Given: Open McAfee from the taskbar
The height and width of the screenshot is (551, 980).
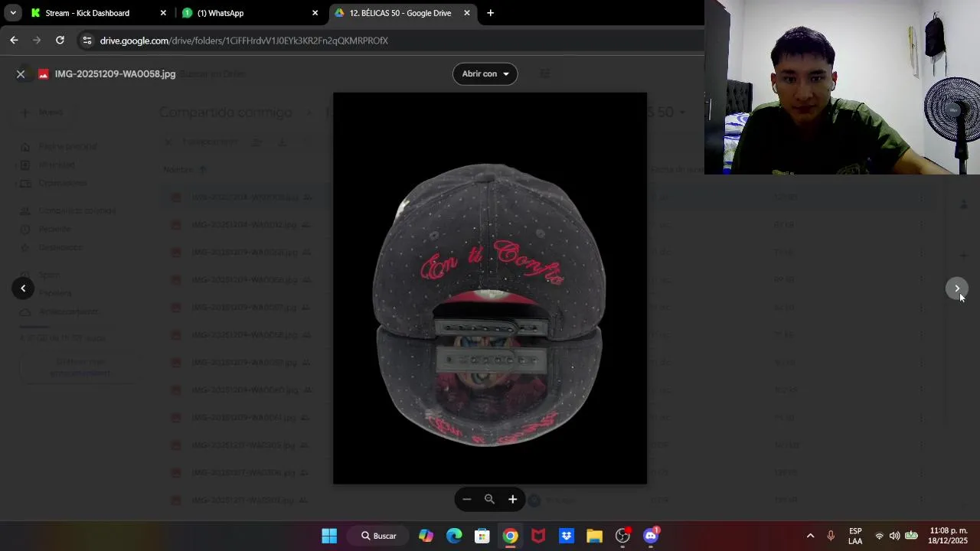Looking at the screenshot, I should pyautogui.click(x=538, y=536).
